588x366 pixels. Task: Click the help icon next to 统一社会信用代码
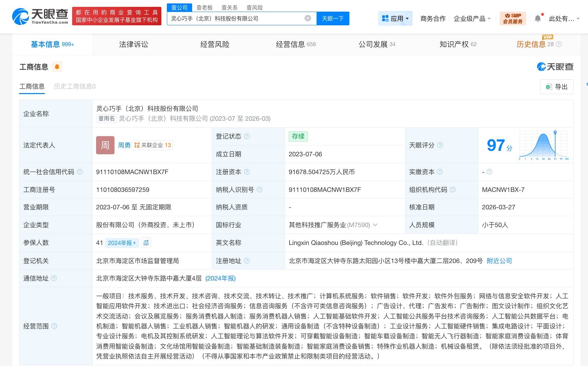pyautogui.click(x=80, y=172)
